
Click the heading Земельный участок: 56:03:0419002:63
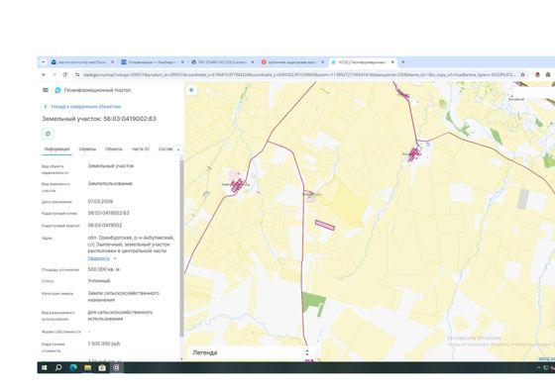(x=99, y=119)
